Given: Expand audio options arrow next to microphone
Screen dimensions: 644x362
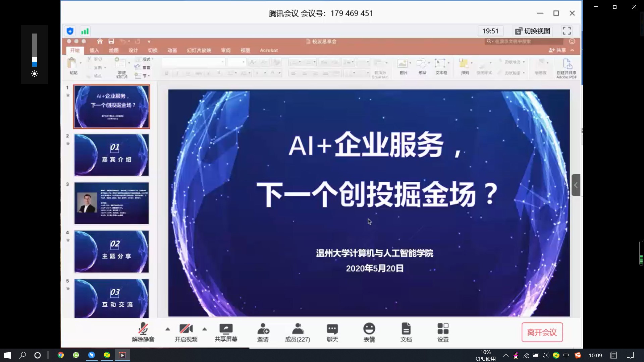Looking at the screenshot, I should click(168, 329).
